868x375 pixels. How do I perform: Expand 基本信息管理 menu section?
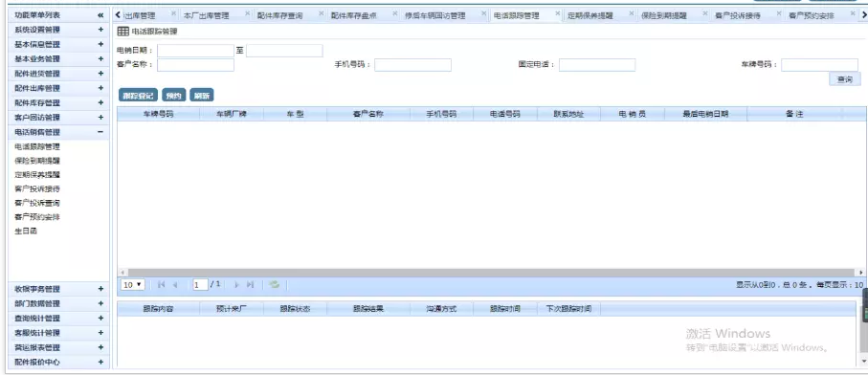(x=100, y=44)
